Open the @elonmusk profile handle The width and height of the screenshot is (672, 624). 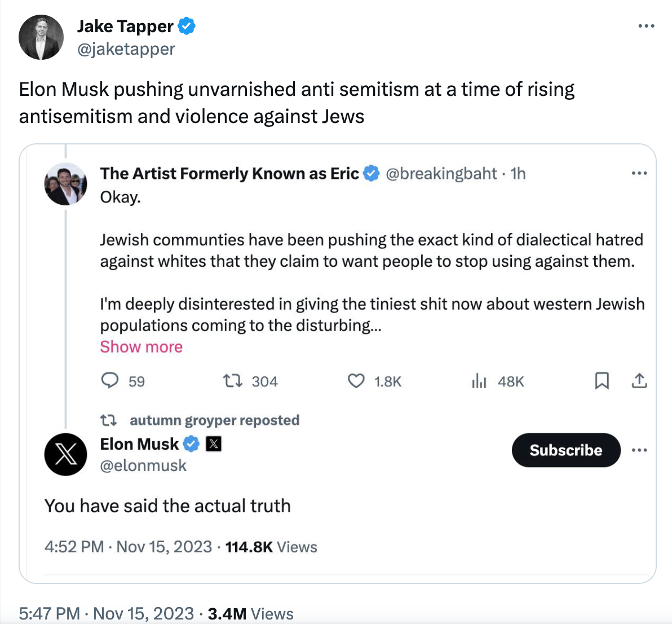pos(143,465)
